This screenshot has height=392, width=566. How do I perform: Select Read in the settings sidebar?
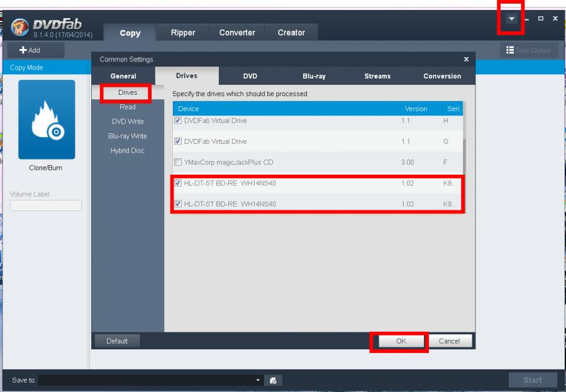point(128,107)
